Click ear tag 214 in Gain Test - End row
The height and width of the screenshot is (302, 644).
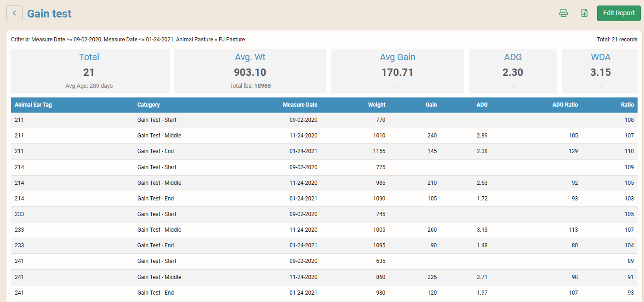19,199
